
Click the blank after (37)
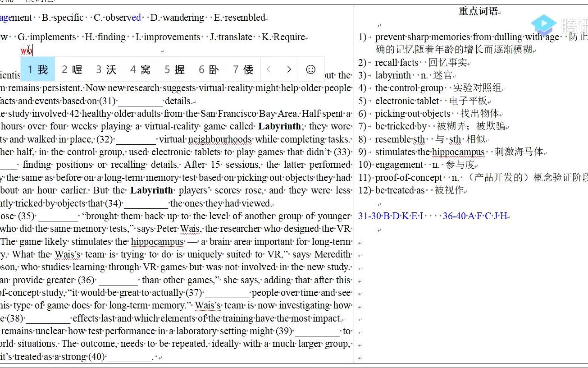tap(227, 293)
